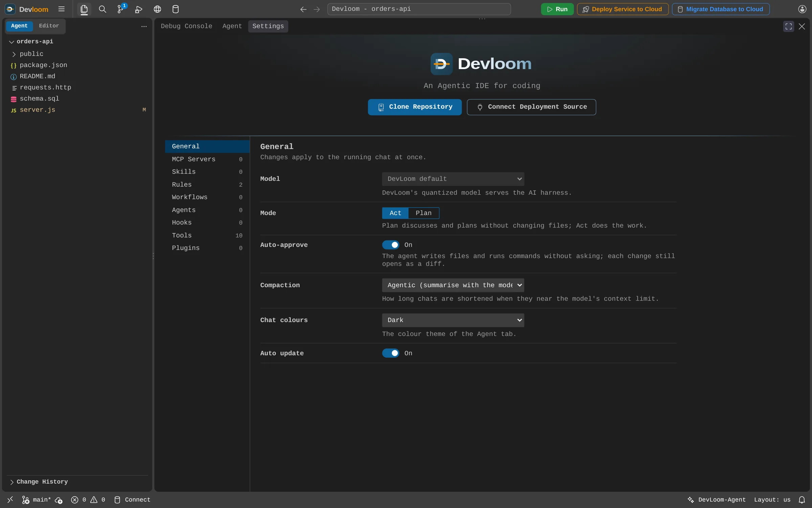Click the remote connection icon in status bar

pos(10,500)
